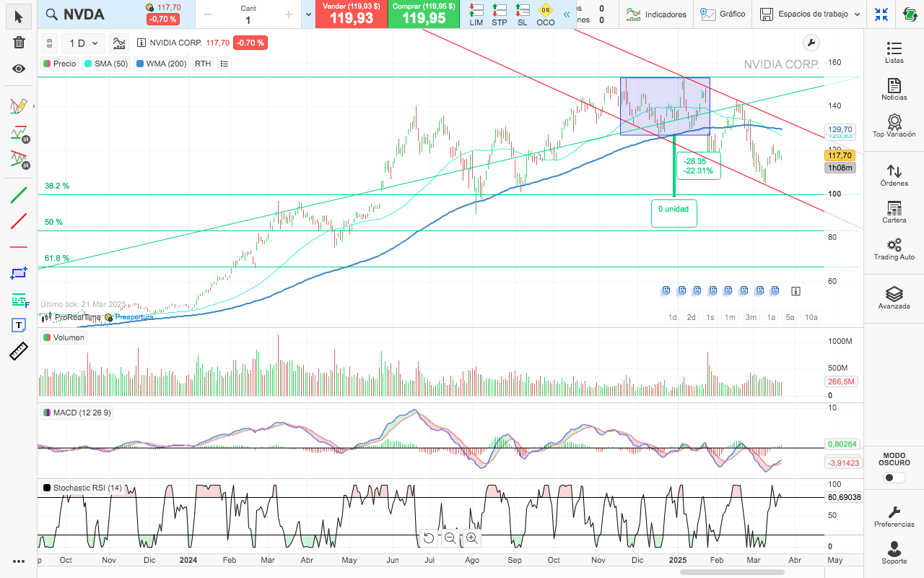This screenshot has height=578, width=924.
Task: Select the AI trendline channel tool
Action: tap(19, 159)
